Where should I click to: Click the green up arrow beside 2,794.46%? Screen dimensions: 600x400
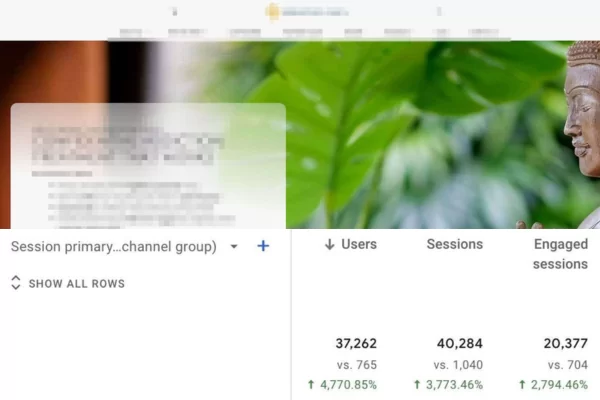tap(521, 385)
